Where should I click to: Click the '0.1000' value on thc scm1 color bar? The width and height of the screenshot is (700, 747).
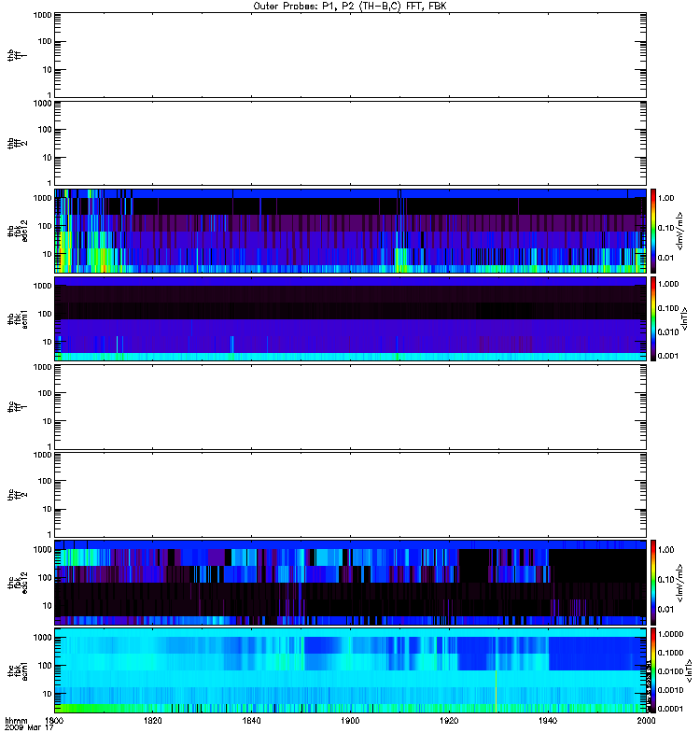click(670, 653)
